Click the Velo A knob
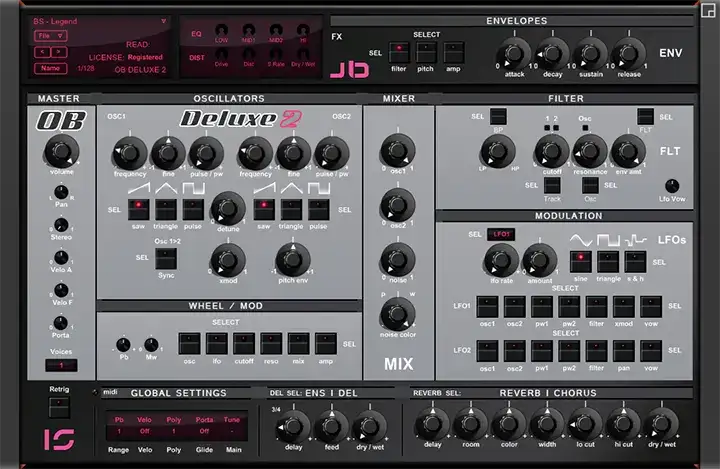 tap(61, 258)
